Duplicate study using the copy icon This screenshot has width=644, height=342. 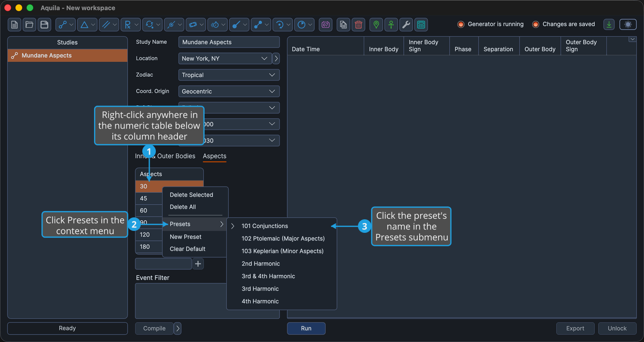point(343,25)
